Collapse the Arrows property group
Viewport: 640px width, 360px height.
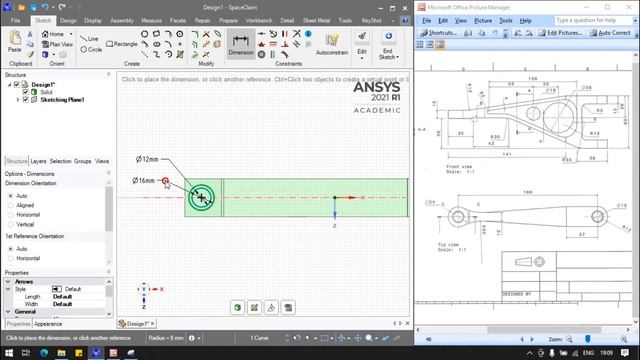tap(8, 282)
